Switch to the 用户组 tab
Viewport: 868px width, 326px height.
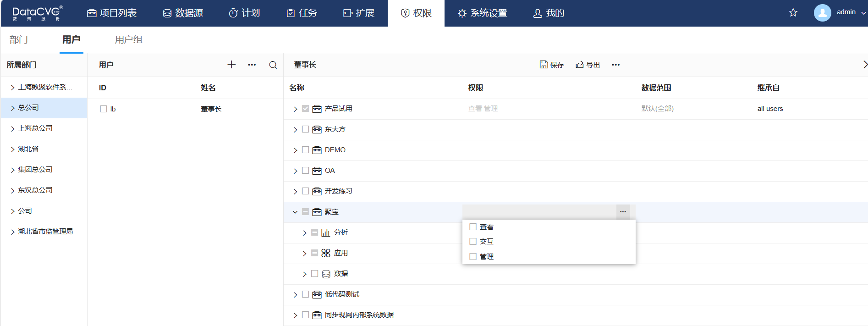tap(128, 40)
